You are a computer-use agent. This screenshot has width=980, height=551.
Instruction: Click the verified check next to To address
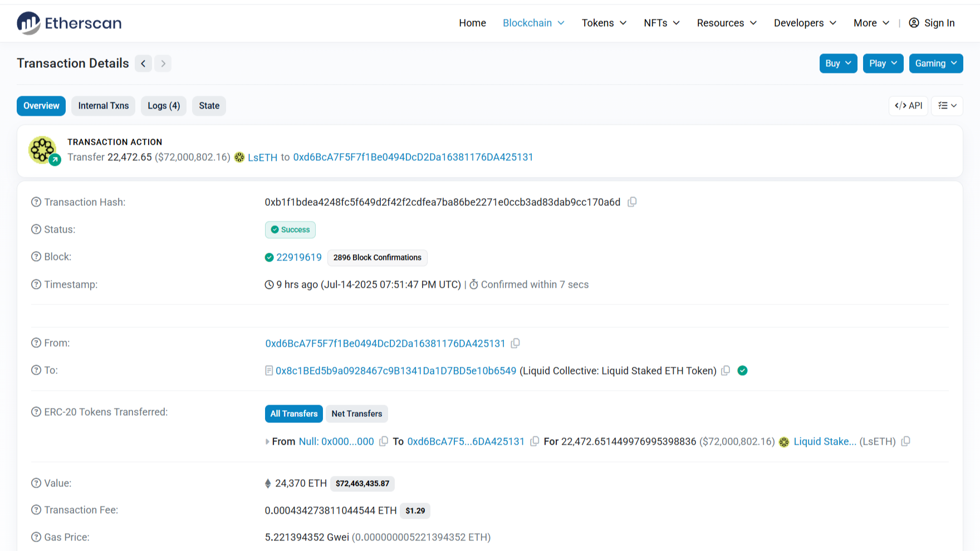coord(742,371)
